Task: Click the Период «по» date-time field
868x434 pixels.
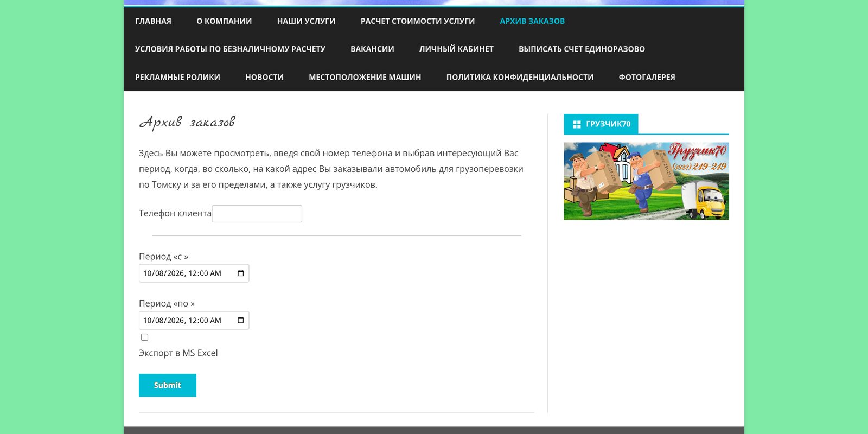Action: [194, 321]
